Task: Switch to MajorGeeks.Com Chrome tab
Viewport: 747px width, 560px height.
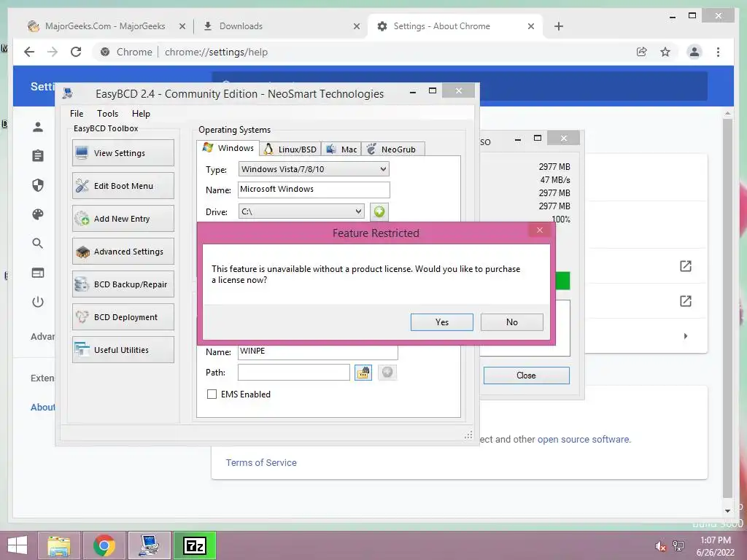Action: click(x=105, y=26)
